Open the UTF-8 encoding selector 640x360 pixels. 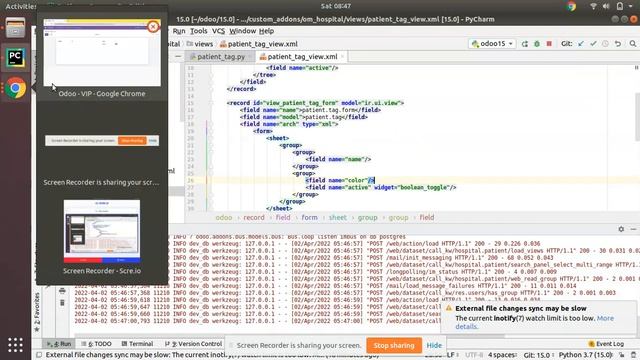(473, 355)
